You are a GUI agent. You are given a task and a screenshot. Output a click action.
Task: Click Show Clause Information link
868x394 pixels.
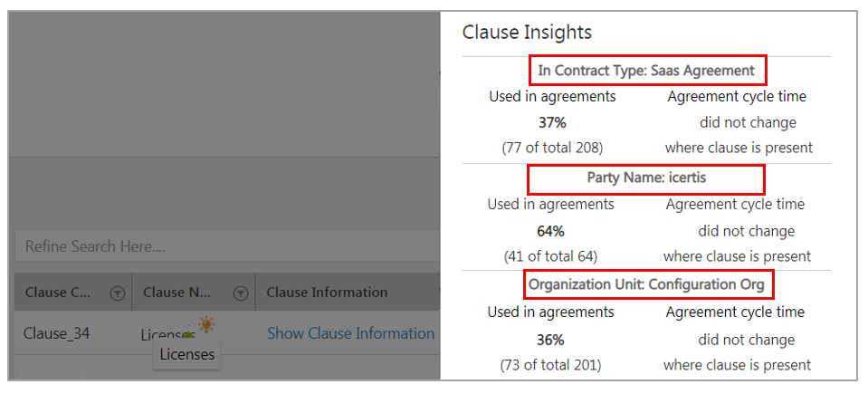350,333
